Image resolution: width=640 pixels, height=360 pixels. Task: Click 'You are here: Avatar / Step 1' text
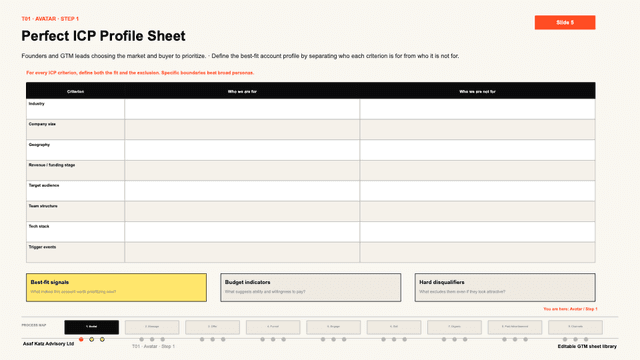(x=570, y=309)
